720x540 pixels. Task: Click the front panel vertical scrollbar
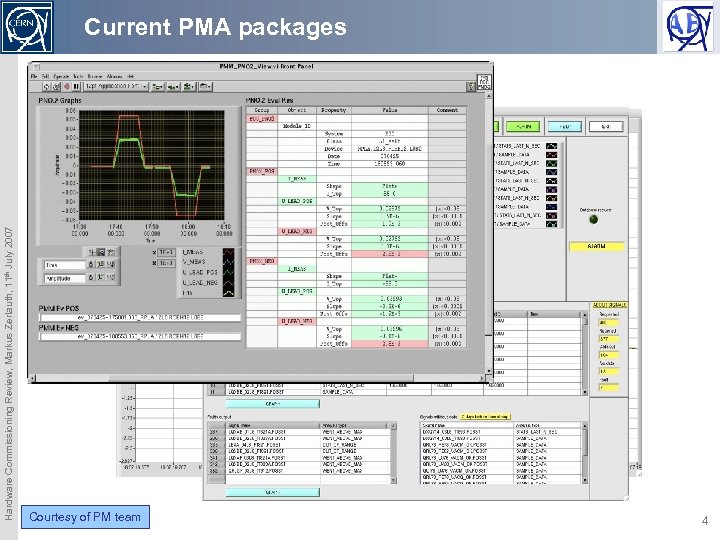488,233
